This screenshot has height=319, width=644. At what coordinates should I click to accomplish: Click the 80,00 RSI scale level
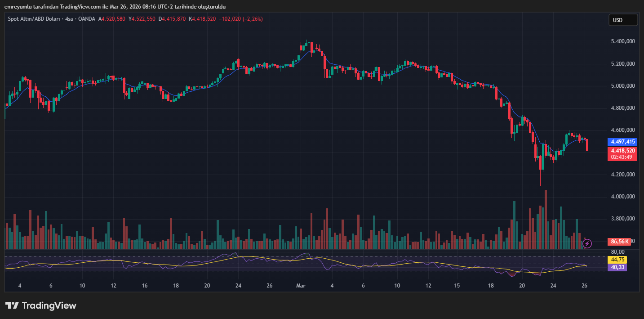click(x=617, y=252)
